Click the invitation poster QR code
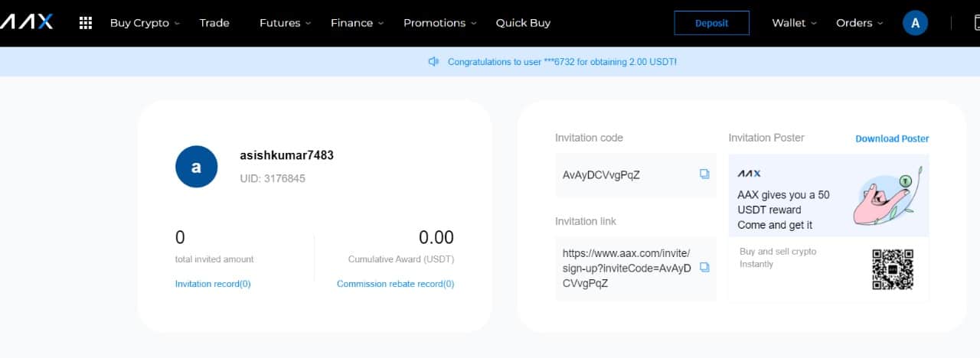Screen dimensions: 980x358 [893, 269]
